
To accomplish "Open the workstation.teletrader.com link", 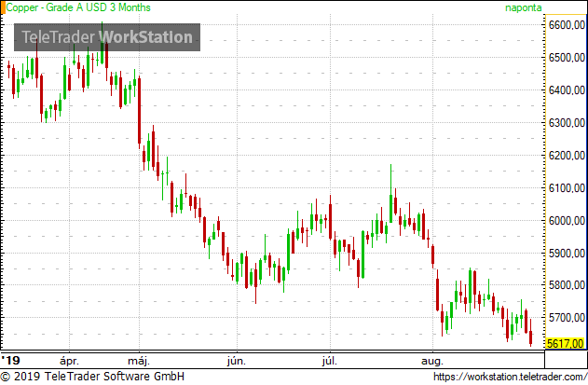I will [x=511, y=377].
